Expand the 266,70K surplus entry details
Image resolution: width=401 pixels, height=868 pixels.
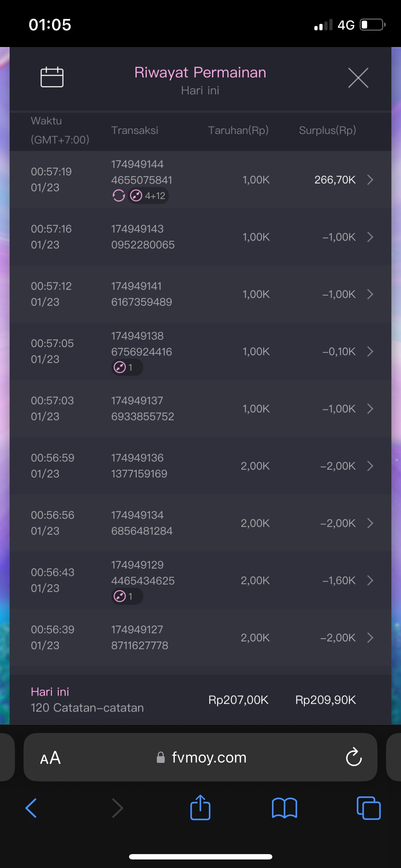point(370,180)
